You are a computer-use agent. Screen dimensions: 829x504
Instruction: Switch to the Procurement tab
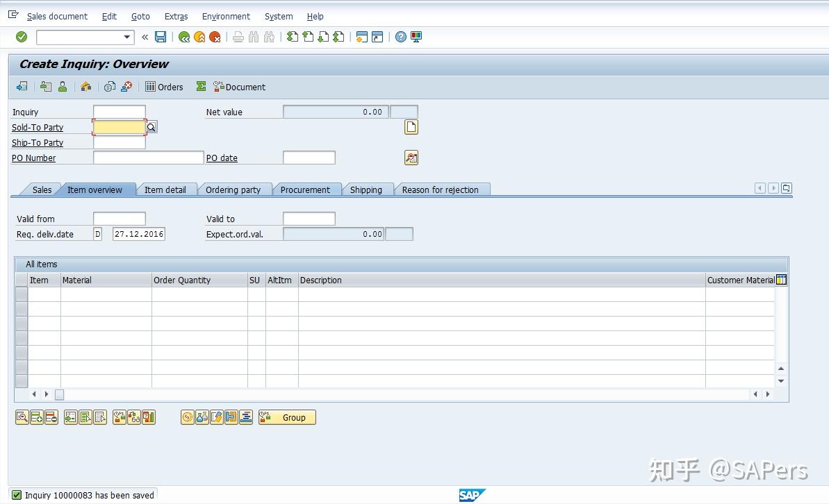coord(307,189)
